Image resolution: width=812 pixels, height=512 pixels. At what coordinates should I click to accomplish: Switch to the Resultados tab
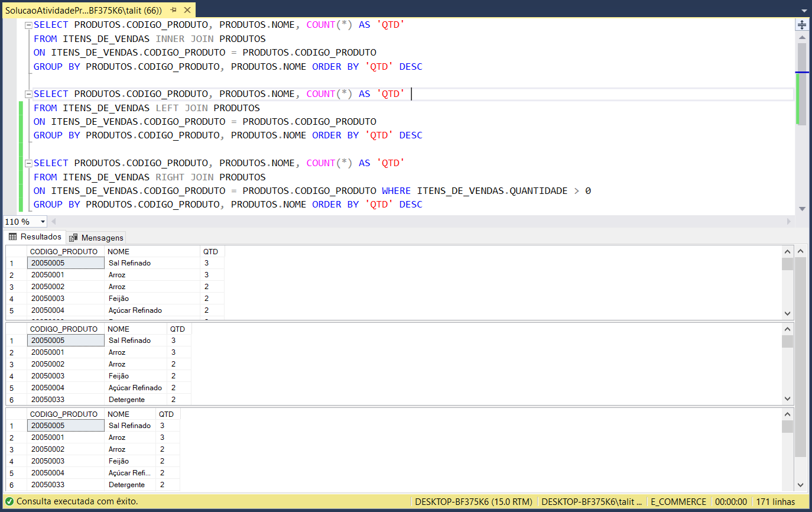pos(35,237)
